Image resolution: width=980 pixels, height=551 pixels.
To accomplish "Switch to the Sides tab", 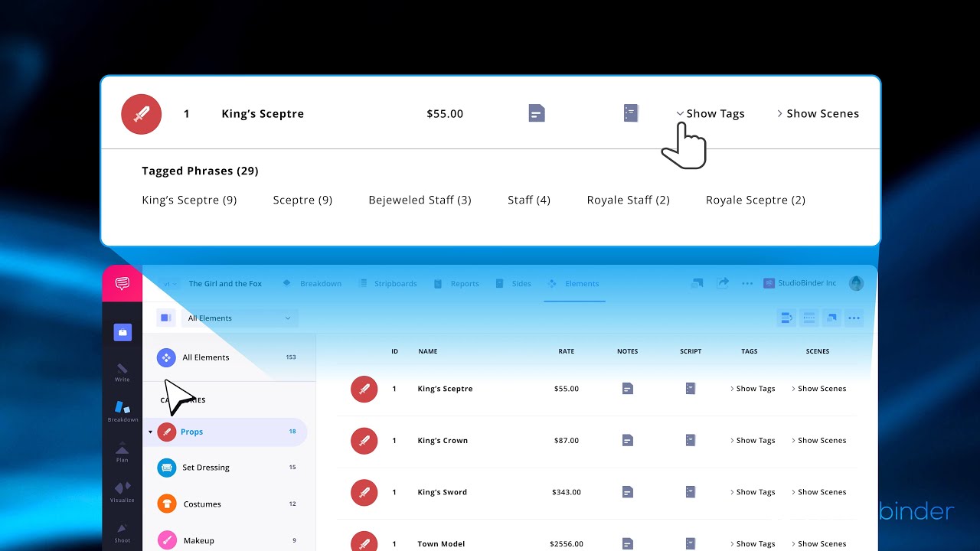I will tap(514, 283).
